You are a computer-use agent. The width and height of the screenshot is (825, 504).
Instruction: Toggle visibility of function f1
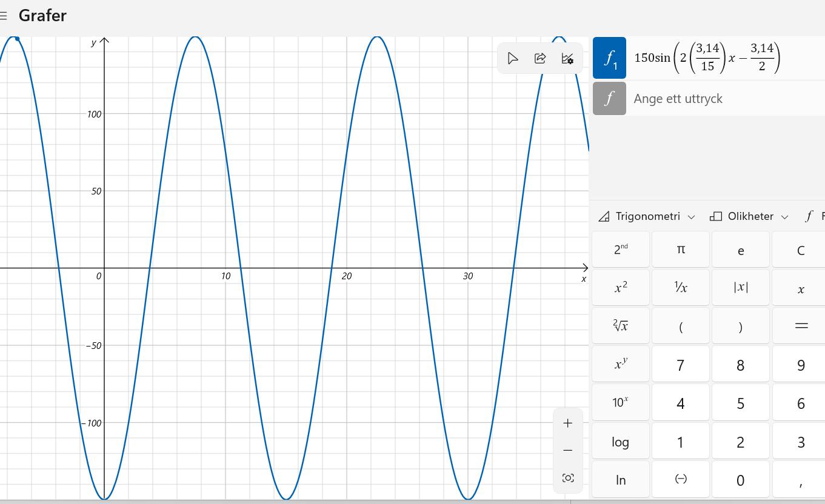(609, 58)
